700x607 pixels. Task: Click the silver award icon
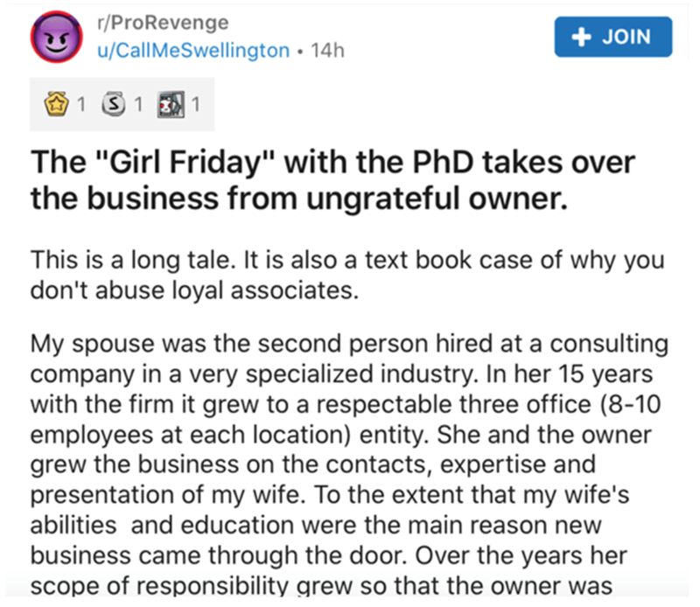pos(114,108)
